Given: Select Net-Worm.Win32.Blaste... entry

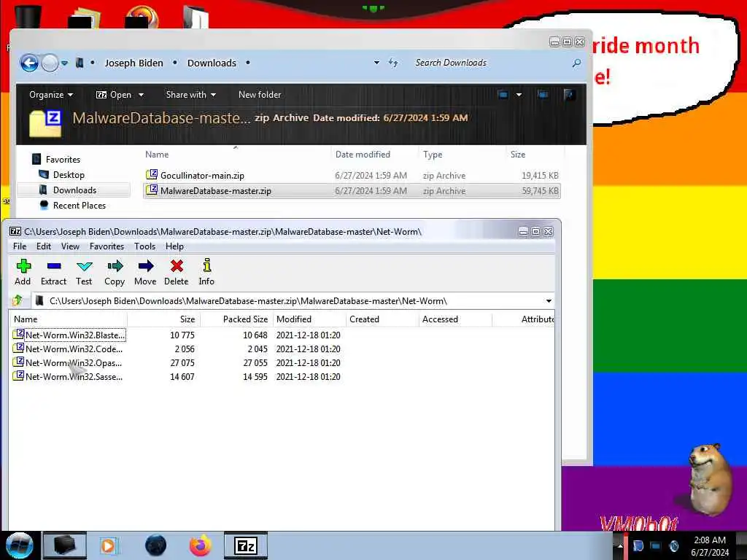Looking at the screenshot, I should pyautogui.click(x=69, y=335).
